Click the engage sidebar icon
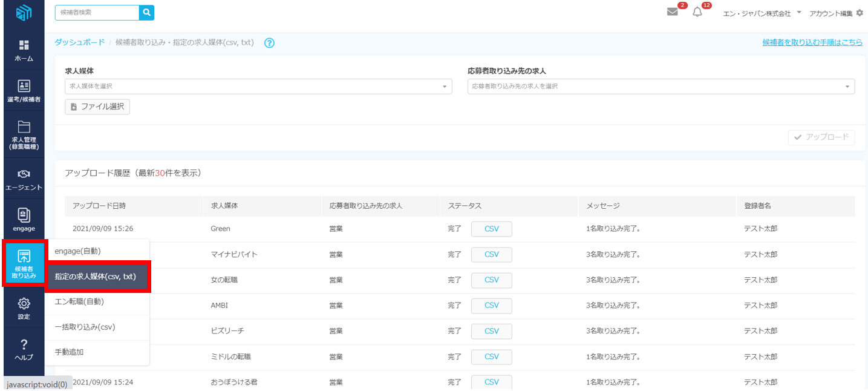The width and height of the screenshot is (868, 391). point(24,215)
